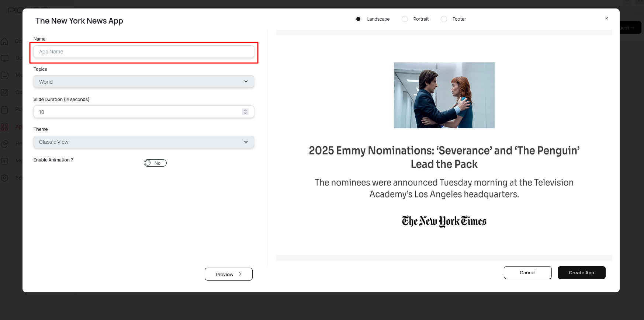Screen dimensions: 644x320
Task: Click the calendar icon in sidebar
Action: (4, 109)
